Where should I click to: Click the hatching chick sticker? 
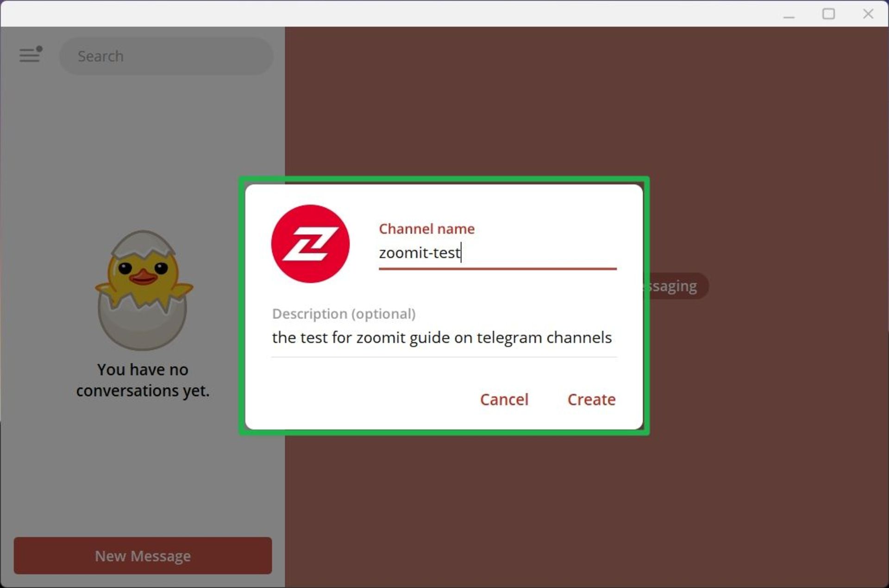coord(144,290)
